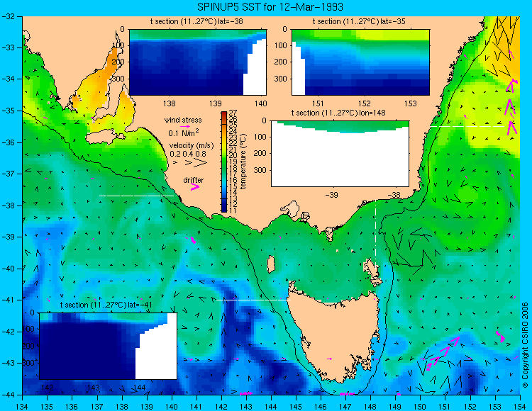Click the 139 tick label in the lat=-38 inset
Image resolution: width=532 pixels, height=411 pixels.
tap(215, 103)
